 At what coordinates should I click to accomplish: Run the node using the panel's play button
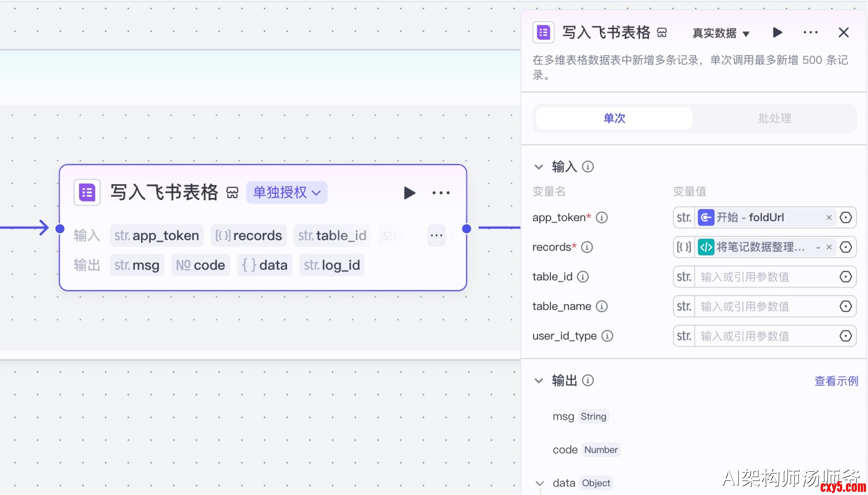pyautogui.click(x=777, y=33)
